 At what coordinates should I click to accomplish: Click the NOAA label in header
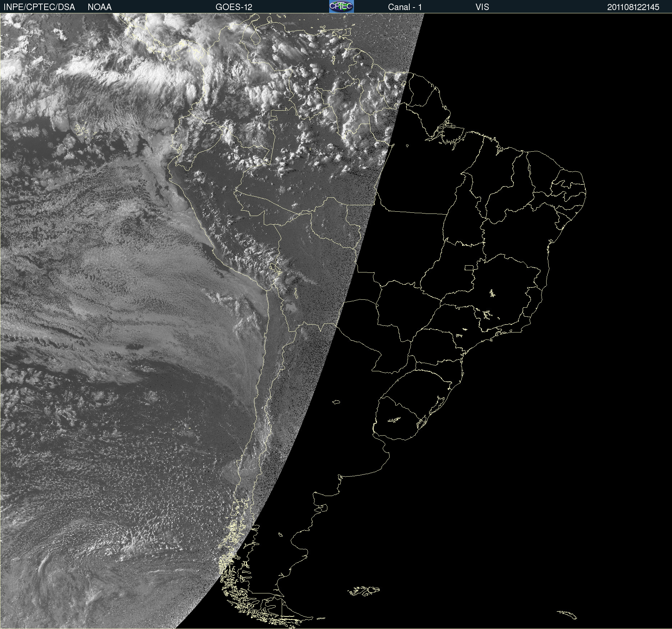pos(100,7)
